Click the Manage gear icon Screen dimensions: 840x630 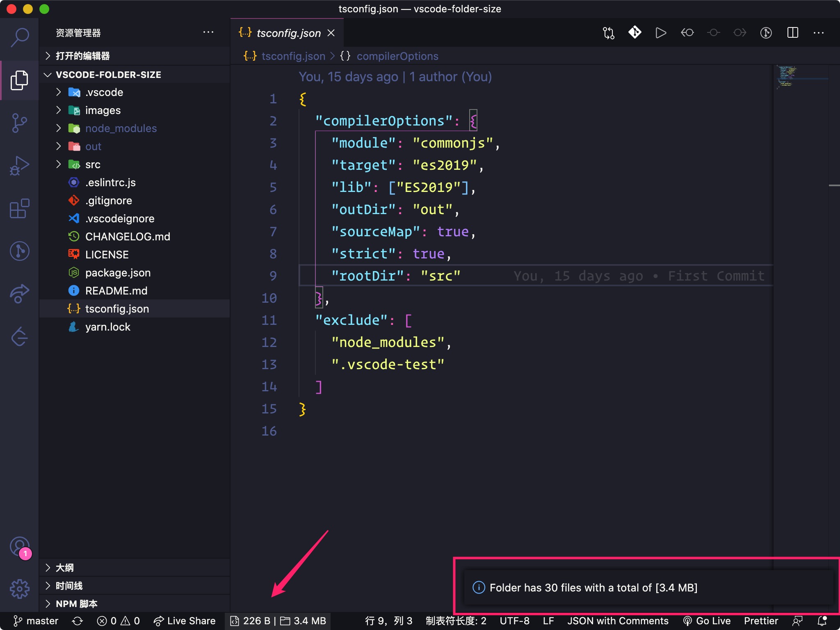click(19, 589)
